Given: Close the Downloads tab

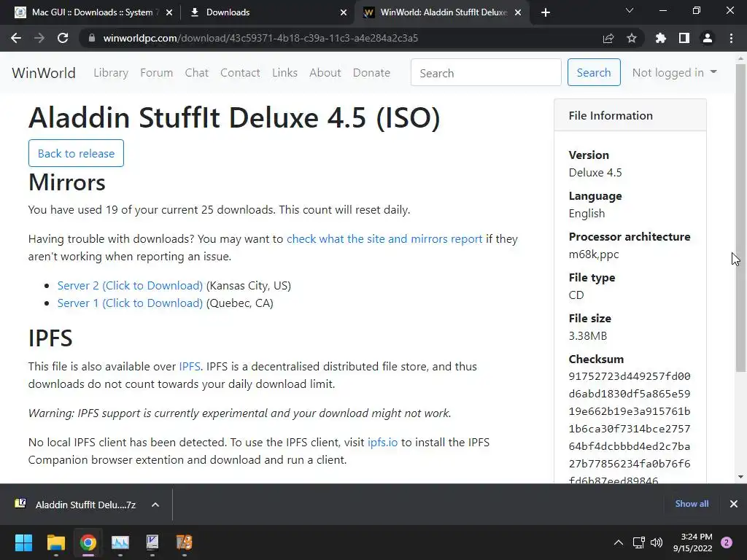Looking at the screenshot, I should pyautogui.click(x=344, y=12).
